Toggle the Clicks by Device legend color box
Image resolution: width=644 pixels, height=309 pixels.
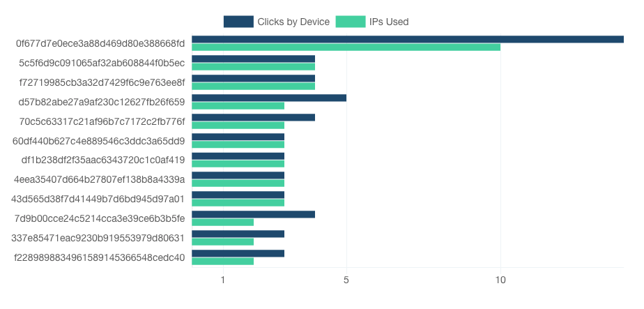click(238, 22)
